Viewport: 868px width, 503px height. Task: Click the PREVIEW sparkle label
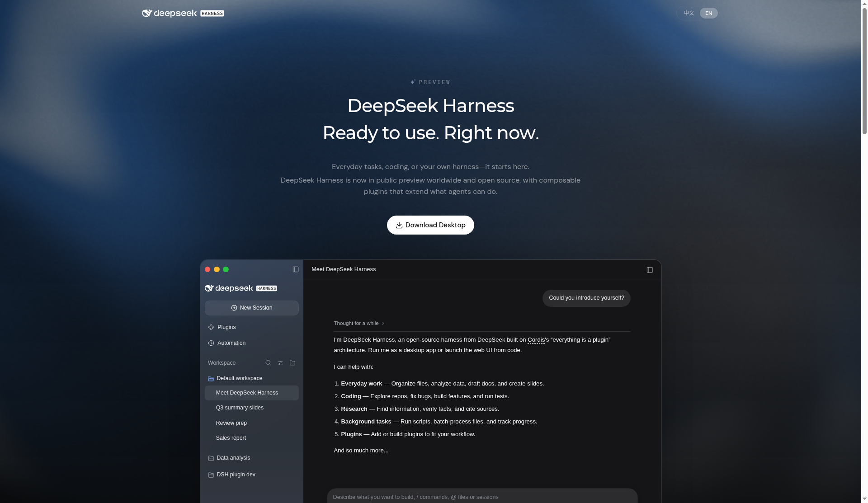430,82
